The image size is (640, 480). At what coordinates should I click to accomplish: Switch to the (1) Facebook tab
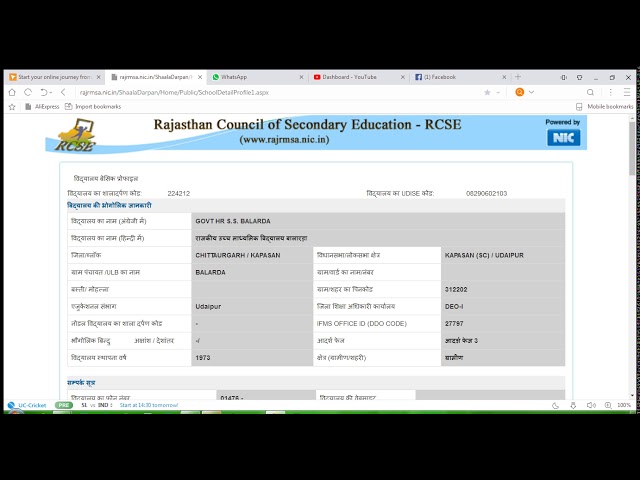[460, 77]
